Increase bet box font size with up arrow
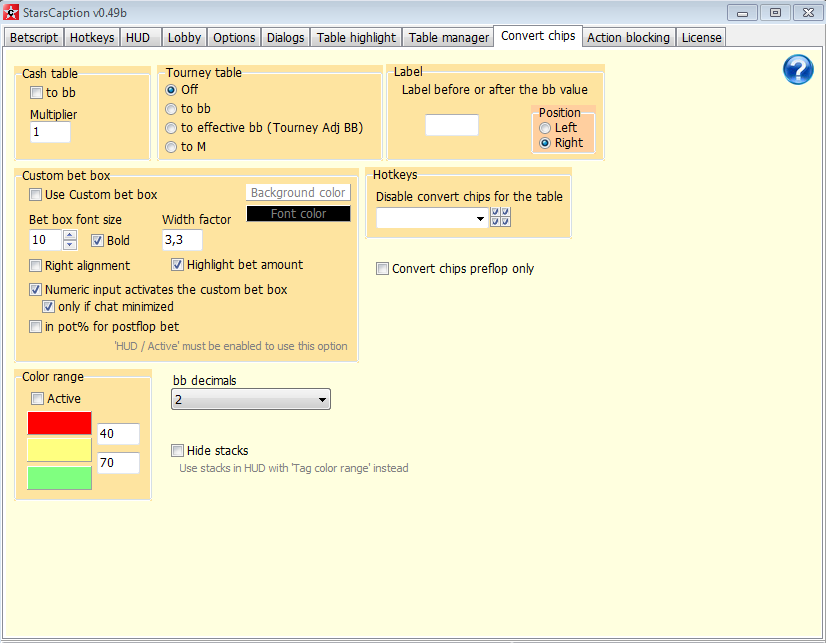This screenshot has width=826, height=643. (x=70, y=235)
